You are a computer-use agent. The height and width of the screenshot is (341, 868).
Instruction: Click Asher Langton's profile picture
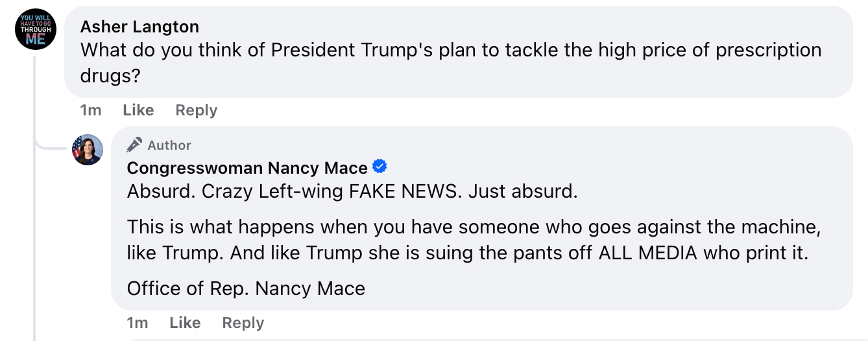click(36, 30)
